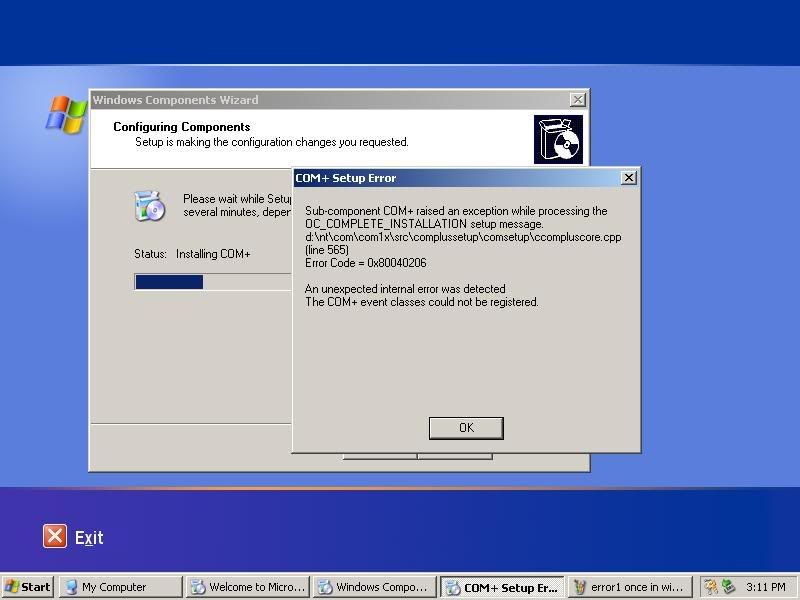Click the Windows flag logo
Image resolution: width=800 pixels, height=600 pixels.
click(x=66, y=115)
